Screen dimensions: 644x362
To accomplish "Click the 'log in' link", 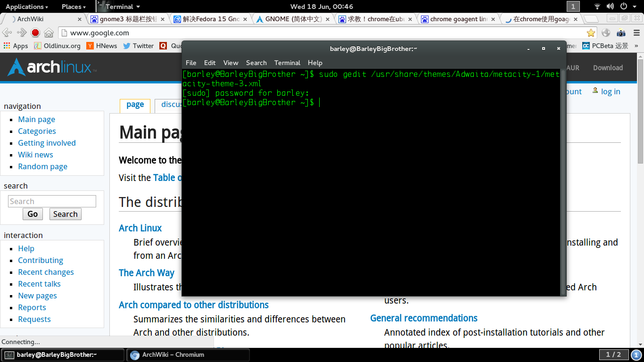I will [x=611, y=91].
